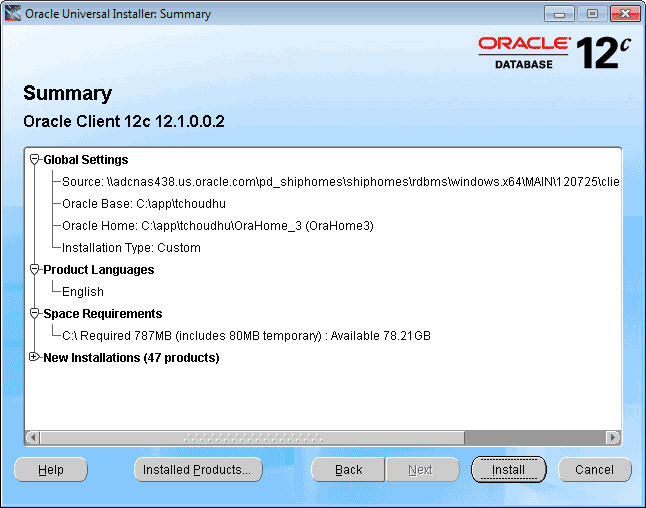Collapse the Space Requirements node
Viewport: 646px width, 508px height.
[36, 313]
